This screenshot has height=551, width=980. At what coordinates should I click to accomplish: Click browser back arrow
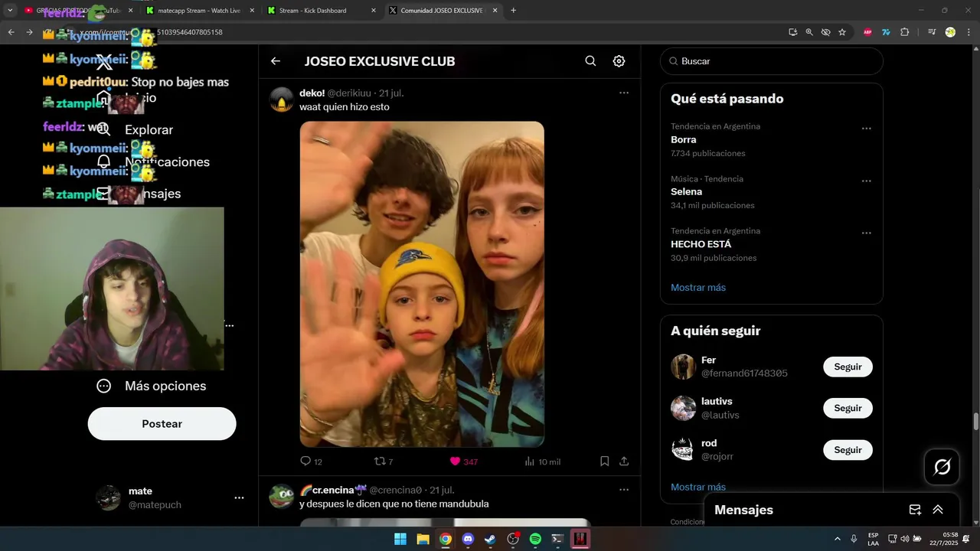coord(11,32)
